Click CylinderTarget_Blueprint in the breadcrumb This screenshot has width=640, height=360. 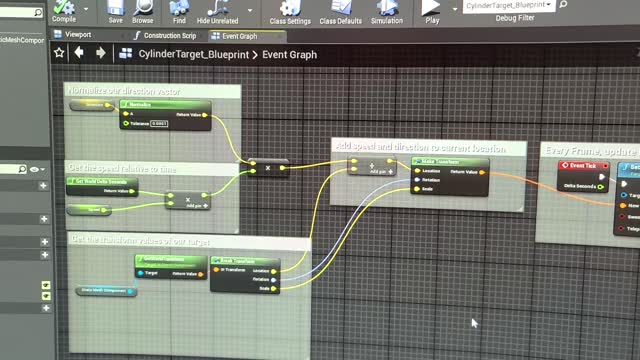(193, 55)
